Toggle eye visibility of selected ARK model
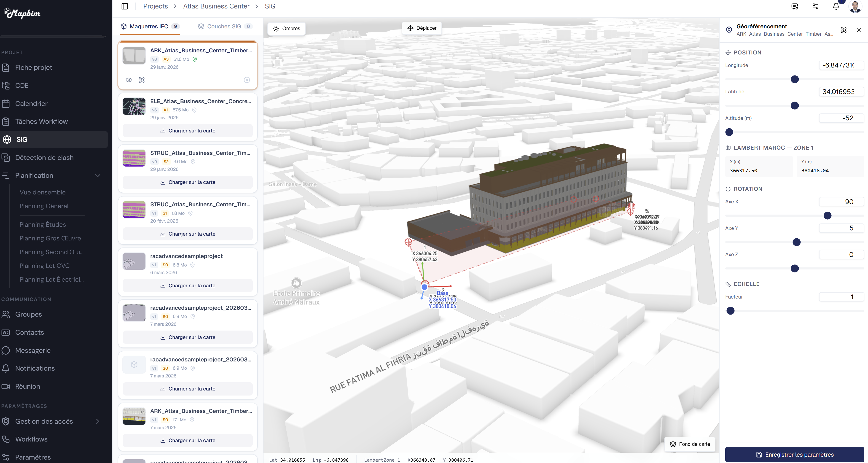The height and width of the screenshot is (463, 868). click(128, 80)
